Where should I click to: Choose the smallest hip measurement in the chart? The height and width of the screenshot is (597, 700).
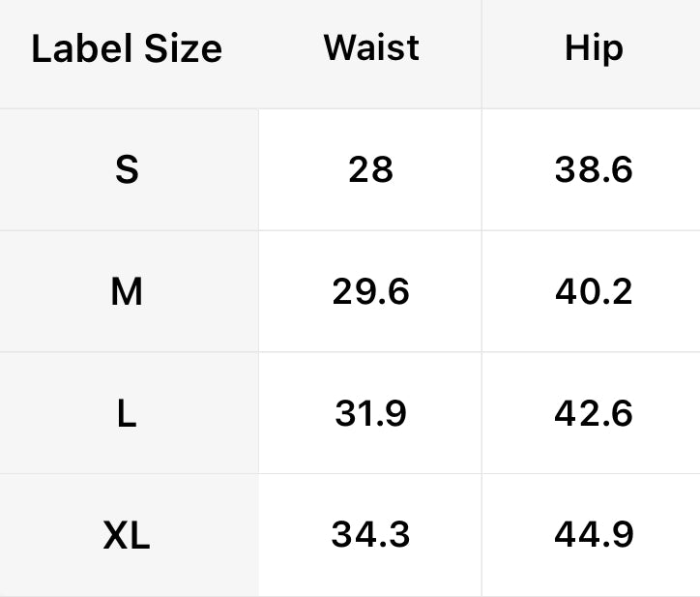[x=593, y=170]
